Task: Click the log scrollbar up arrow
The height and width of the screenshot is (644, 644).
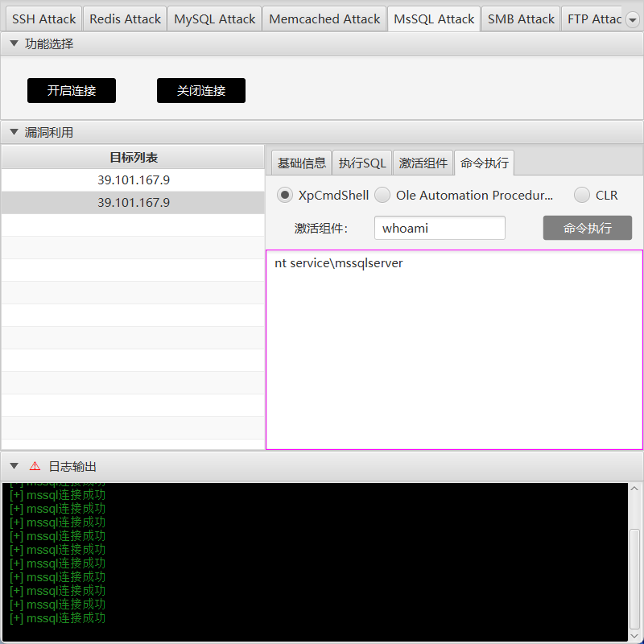Action: 634,489
